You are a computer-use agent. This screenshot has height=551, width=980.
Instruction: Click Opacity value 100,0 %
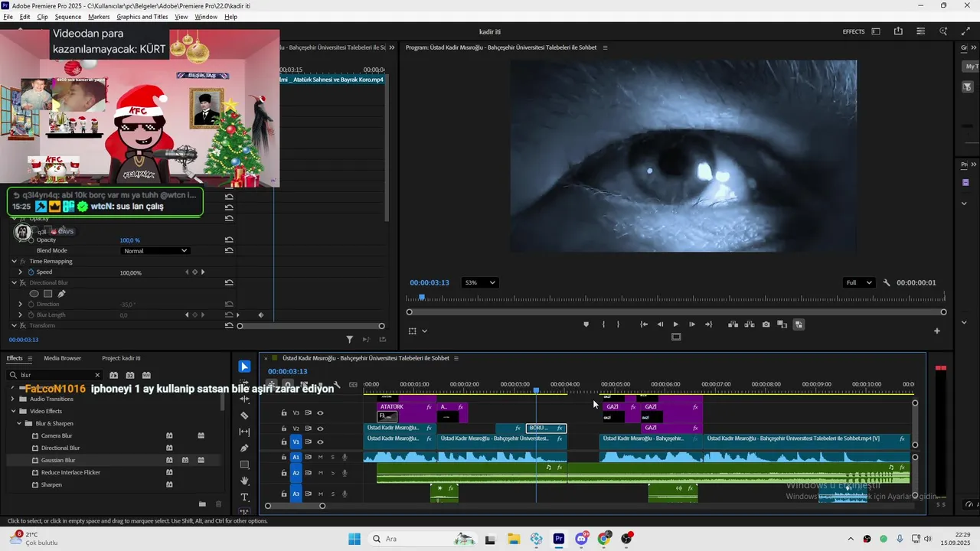coord(129,240)
